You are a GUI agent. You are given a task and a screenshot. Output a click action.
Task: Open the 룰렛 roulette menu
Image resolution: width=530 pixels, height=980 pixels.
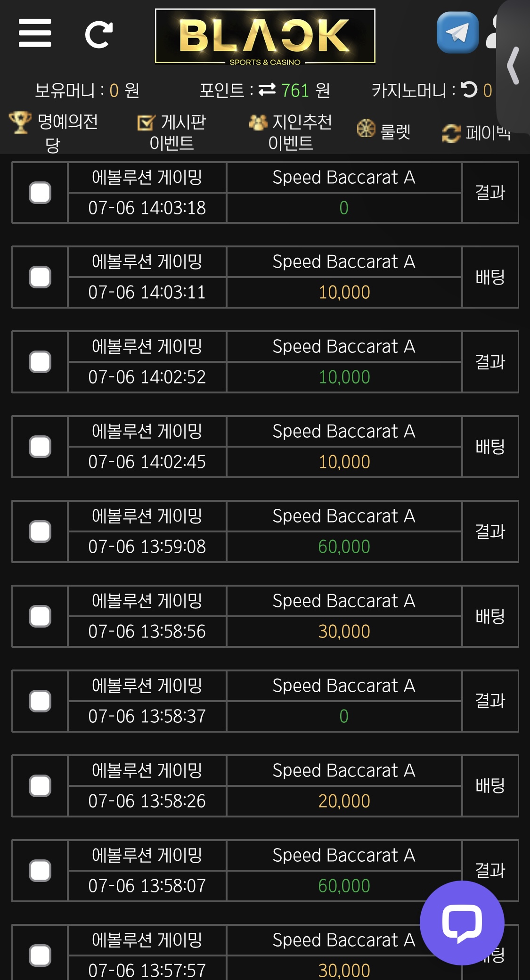pos(383,131)
